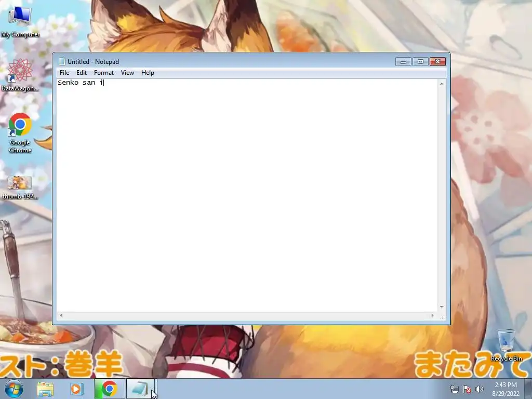Viewport: 532px width, 399px height.
Task: Open the View menu in Notepad
Action: [x=128, y=73]
